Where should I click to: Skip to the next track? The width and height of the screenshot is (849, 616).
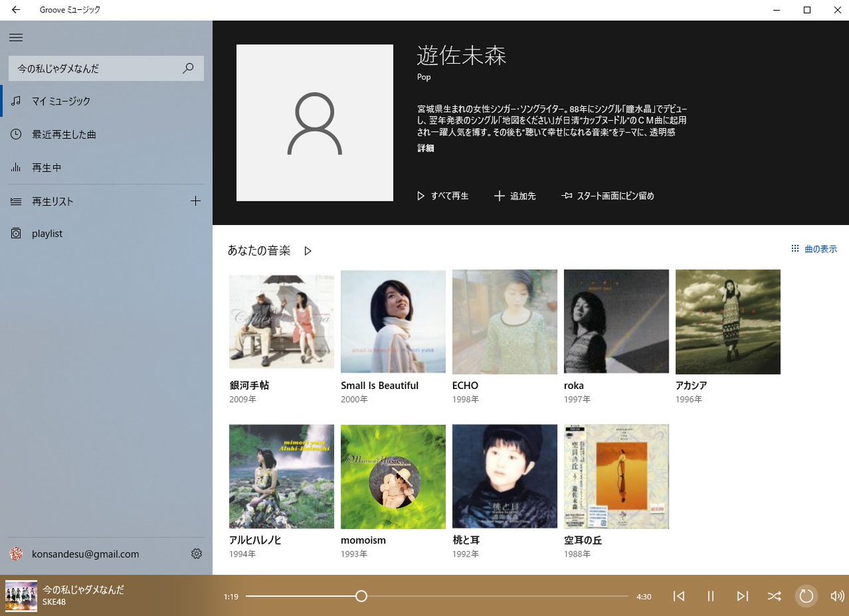(742, 596)
